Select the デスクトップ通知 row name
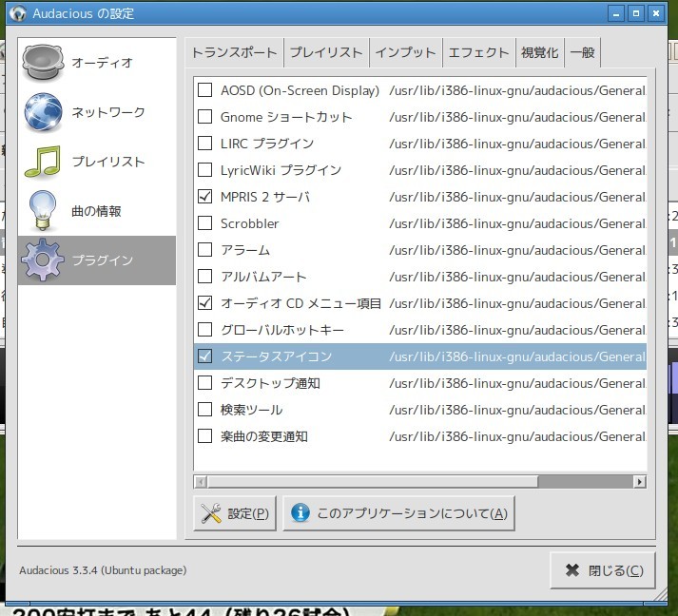Image resolution: width=678 pixels, height=616 pixels. (270, 383)
